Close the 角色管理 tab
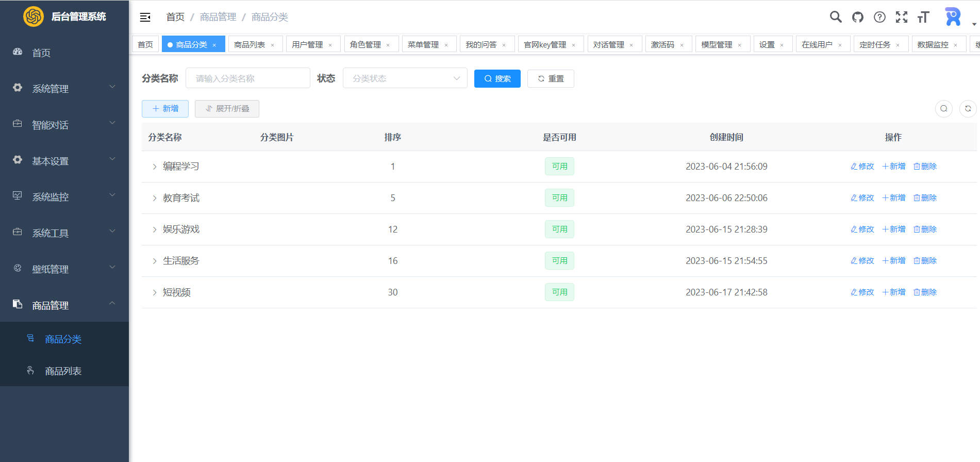 pyautogui.click(x=388, y=45)
